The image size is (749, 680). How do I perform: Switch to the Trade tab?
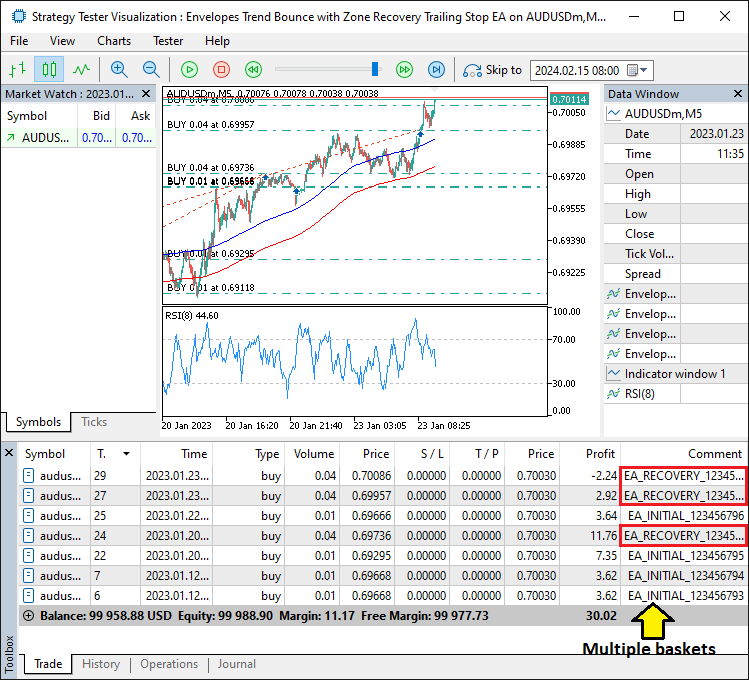(x=48, y=664)
